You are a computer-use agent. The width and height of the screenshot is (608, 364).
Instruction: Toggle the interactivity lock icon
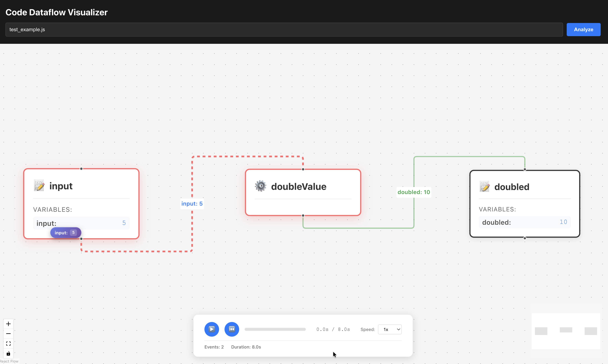[x=8, y=353]
